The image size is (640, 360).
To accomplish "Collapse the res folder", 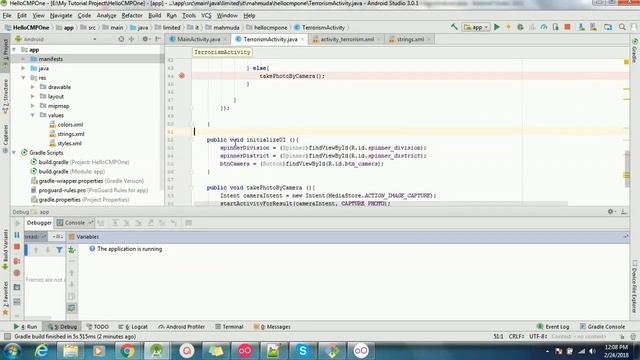I will (24, 78).
